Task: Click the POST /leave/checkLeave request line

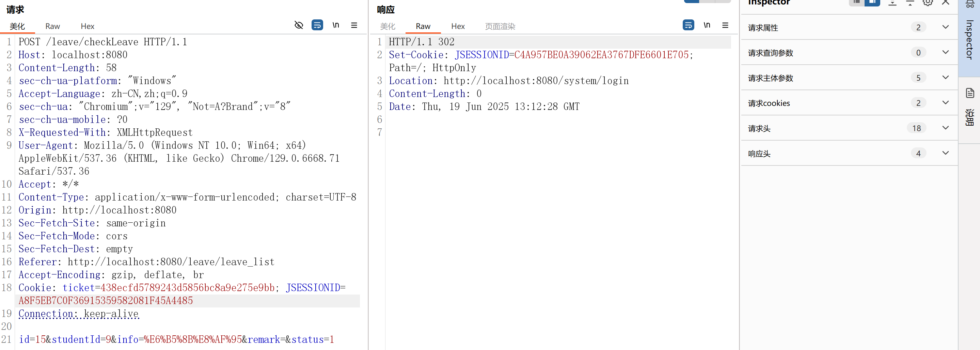Action: (x=103, y=42)
